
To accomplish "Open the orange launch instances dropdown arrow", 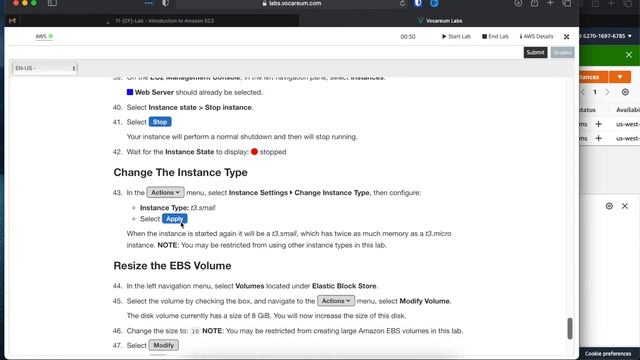I will (x=620, y=77).
